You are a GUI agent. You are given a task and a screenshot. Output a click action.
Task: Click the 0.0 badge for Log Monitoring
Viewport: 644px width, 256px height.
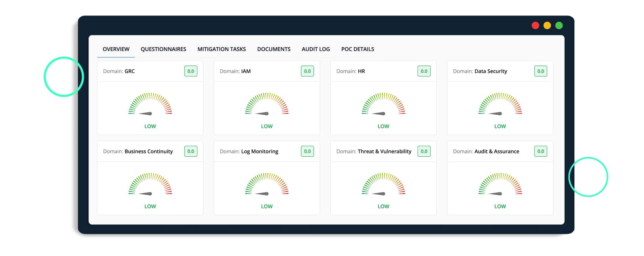coord(307,151)
